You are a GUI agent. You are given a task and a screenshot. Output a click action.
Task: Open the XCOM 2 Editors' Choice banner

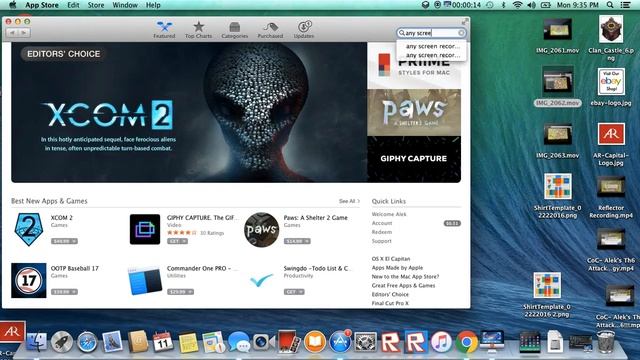click(x=189, y=112)
